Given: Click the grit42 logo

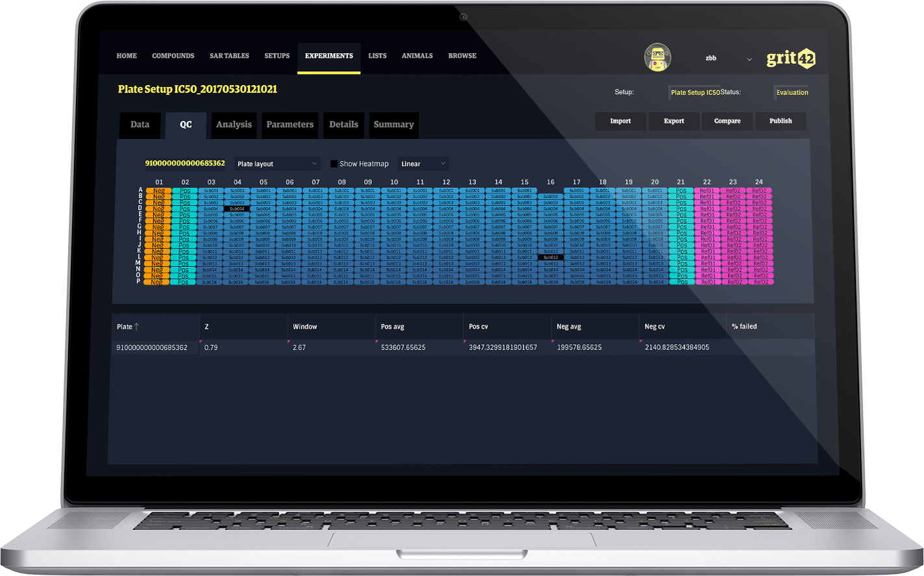Looking at the screenshot, I should [790, 58].
